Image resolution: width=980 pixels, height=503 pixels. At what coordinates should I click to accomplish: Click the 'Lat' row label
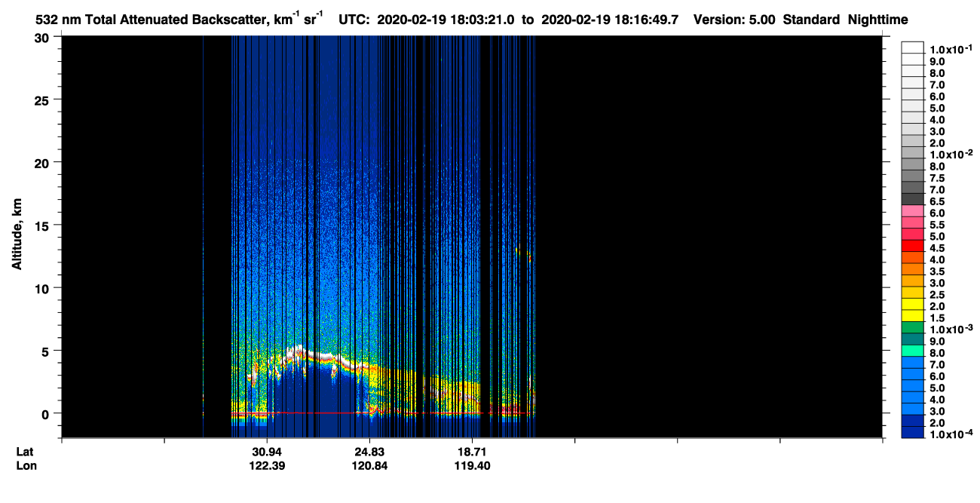(25, 451)
